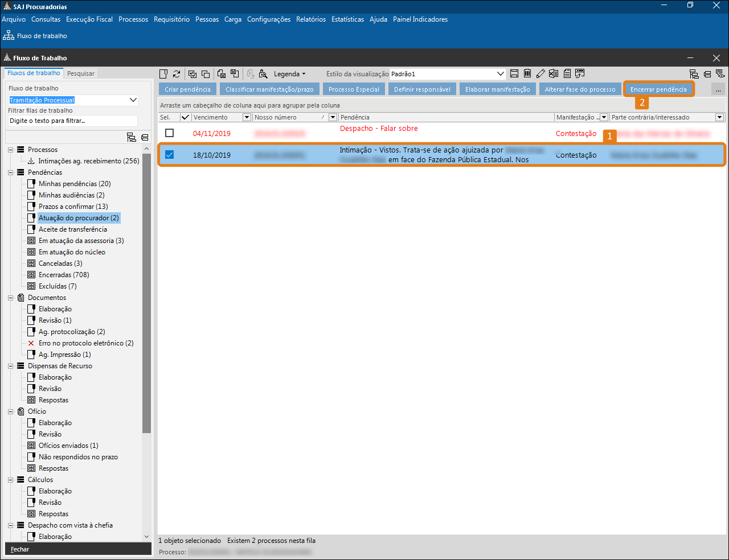Image resolution: width=729 pixels, height=560 pixels.
Task: Click the Elaborar manifestação button
Action: click(x=497, y=89)
